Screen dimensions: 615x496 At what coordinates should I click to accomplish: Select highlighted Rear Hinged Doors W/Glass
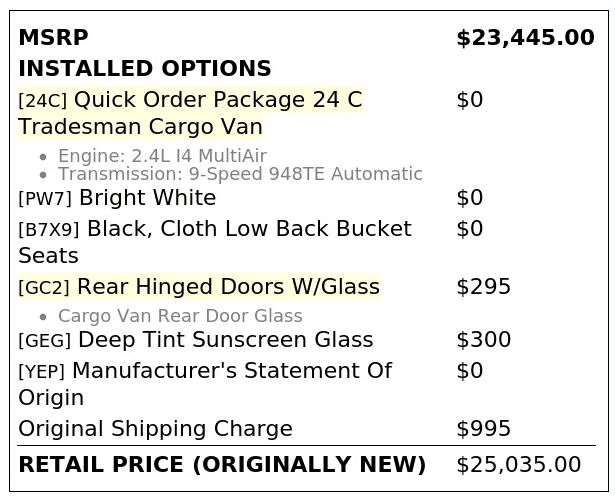(199, 287)
